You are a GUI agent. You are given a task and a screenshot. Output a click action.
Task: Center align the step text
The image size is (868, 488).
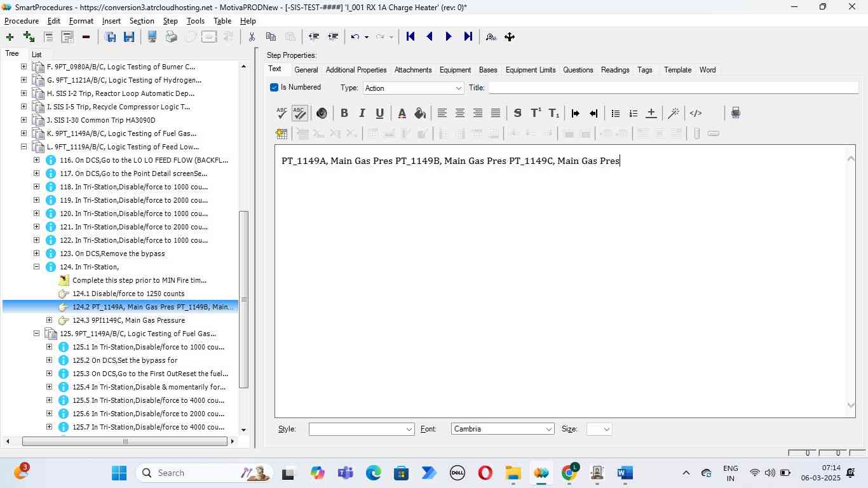[x=459, y=113]
